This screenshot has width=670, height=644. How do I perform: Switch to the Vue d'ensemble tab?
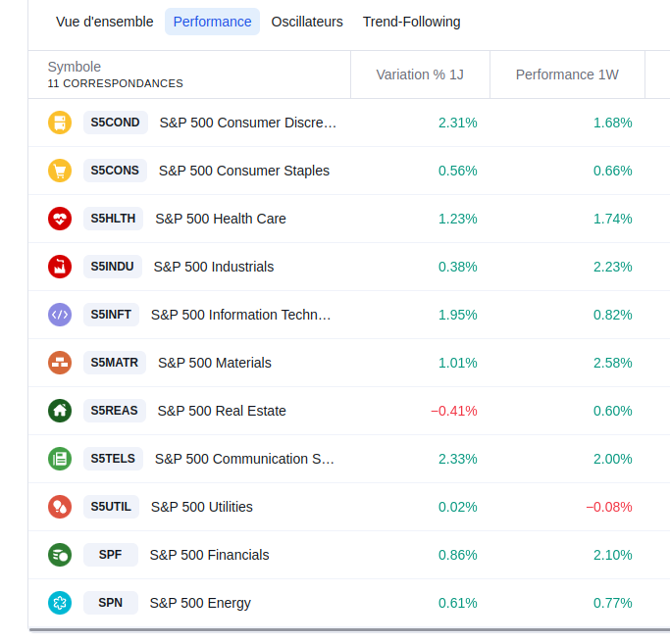click(x=105, y=22)
